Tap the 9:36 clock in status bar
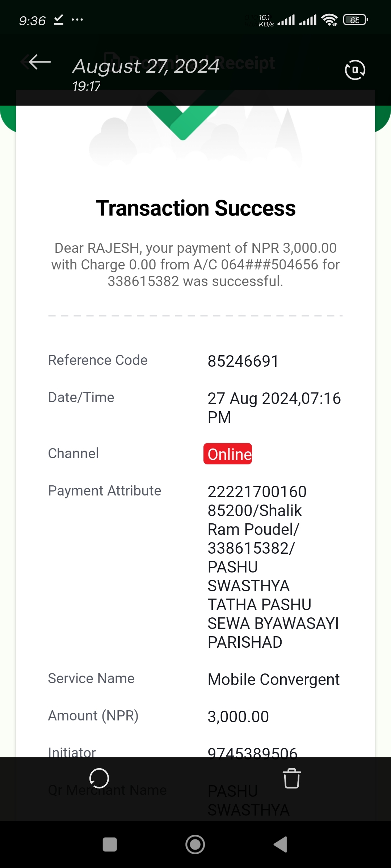391x868 pixels. tap(32, 21)
